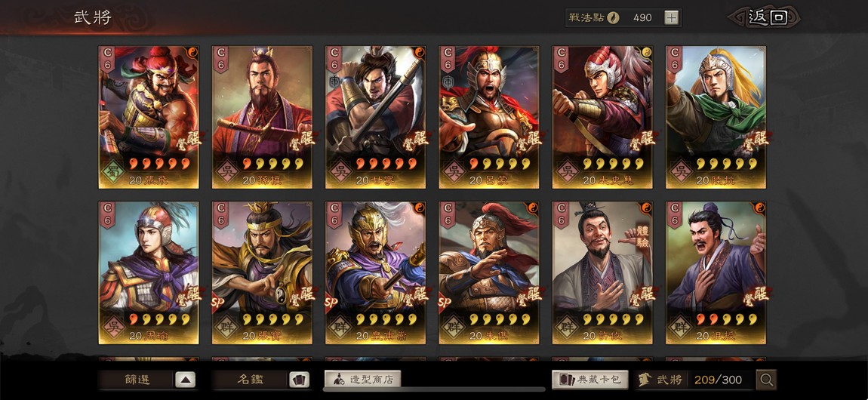Click the 蜀 faction badge on 張飛's card

[x=112, y=170]
